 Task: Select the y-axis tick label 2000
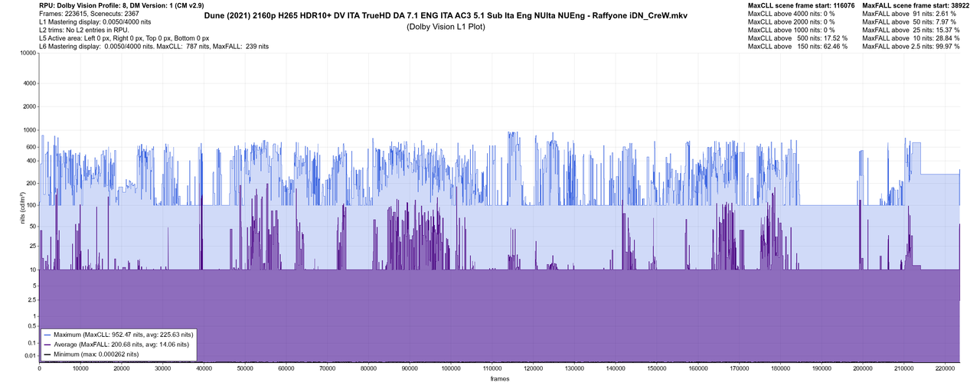coord(28,106)
